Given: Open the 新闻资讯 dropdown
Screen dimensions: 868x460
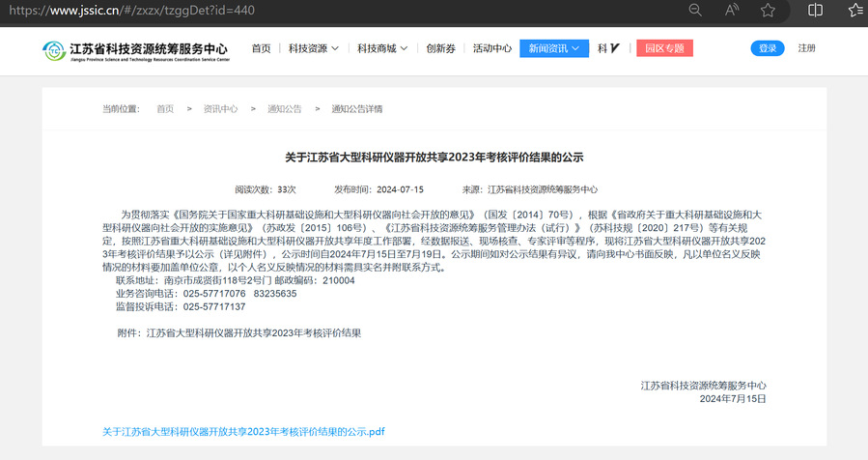Looking at the screenshot, I should [x=553, y=48].
